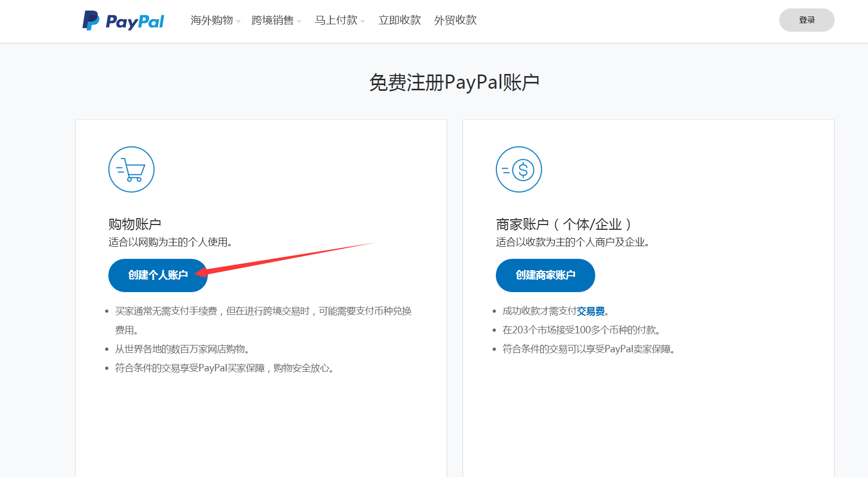Click the text 适合以收款为主的个人商户及企业

[x=572, y=242]
